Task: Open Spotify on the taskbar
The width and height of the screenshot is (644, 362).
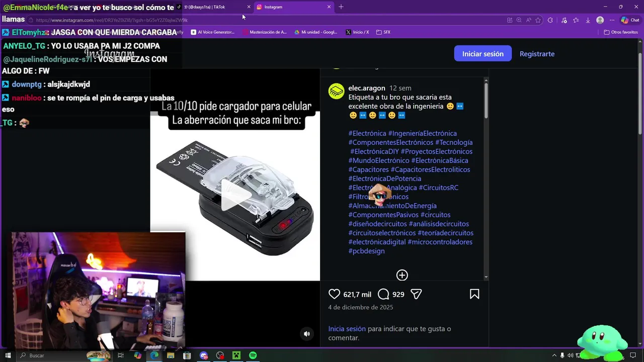Action: pyautogui.click(x=253, y=355)
